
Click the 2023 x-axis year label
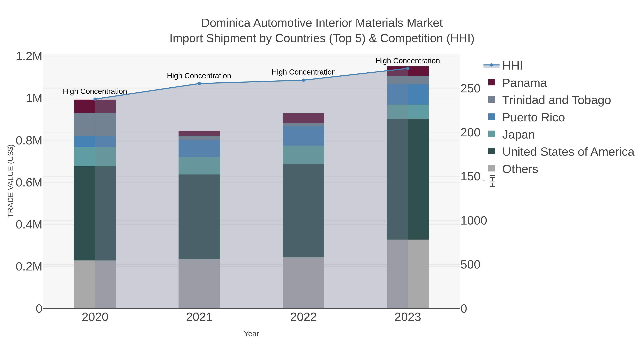pyautogui.click(x=408, y=317)
